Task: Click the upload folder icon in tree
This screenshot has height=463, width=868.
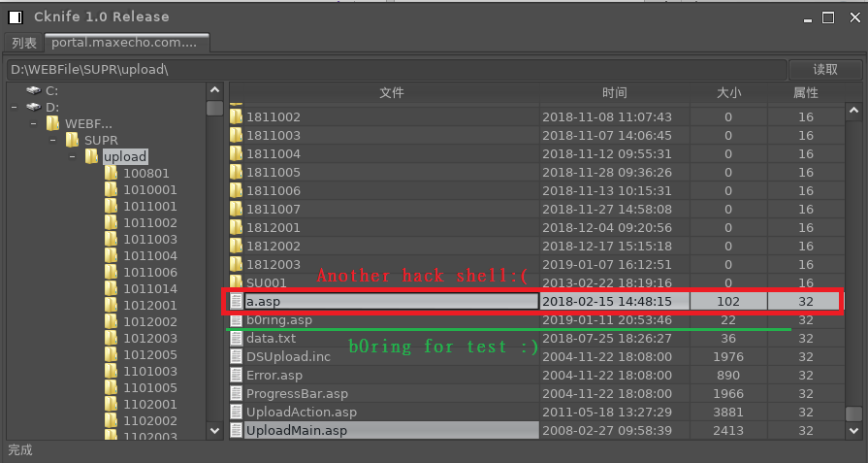Action: click(x=91, y=156)
